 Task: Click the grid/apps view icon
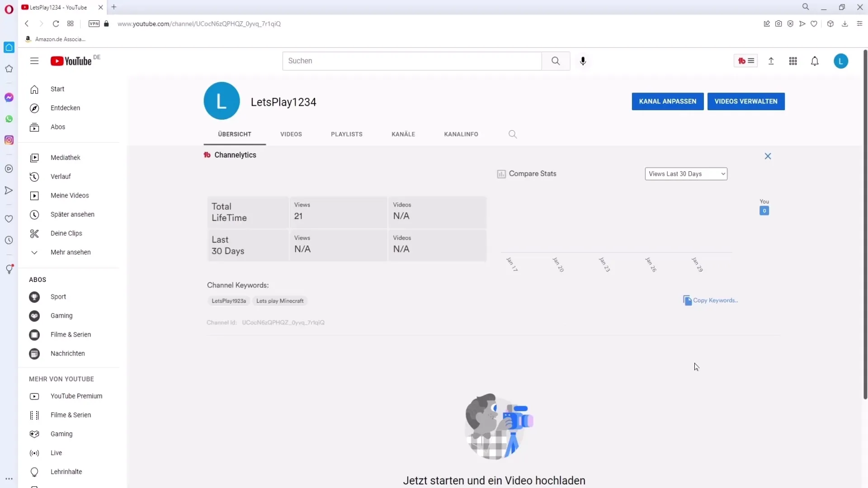point(793,61)
